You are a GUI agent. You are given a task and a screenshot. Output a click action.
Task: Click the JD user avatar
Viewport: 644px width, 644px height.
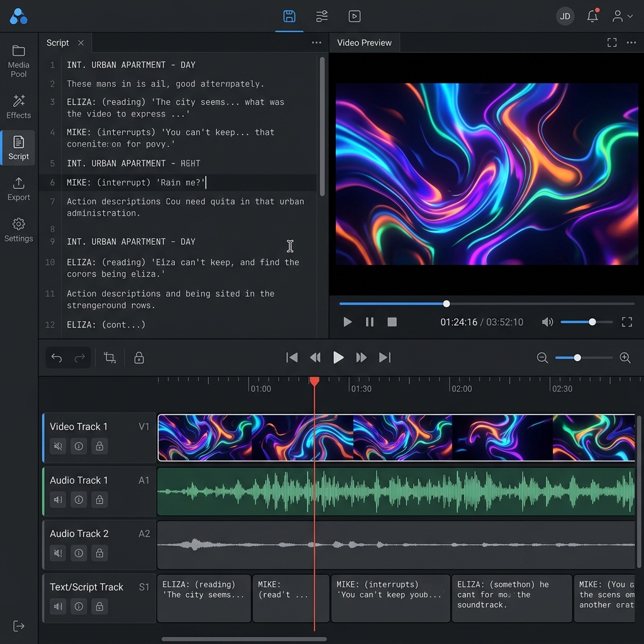565,16
